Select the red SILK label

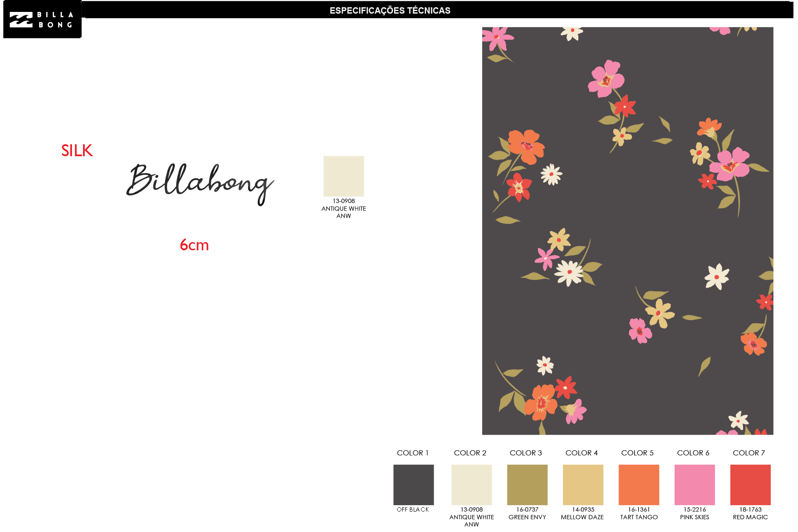click(x=77, y=150)
